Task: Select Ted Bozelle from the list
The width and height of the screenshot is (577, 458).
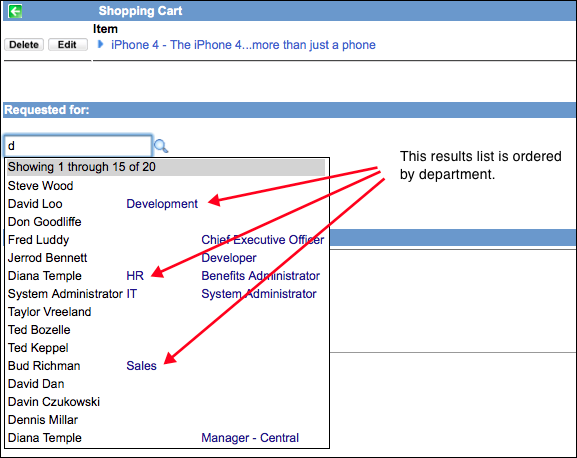Action: pos(166,330)
